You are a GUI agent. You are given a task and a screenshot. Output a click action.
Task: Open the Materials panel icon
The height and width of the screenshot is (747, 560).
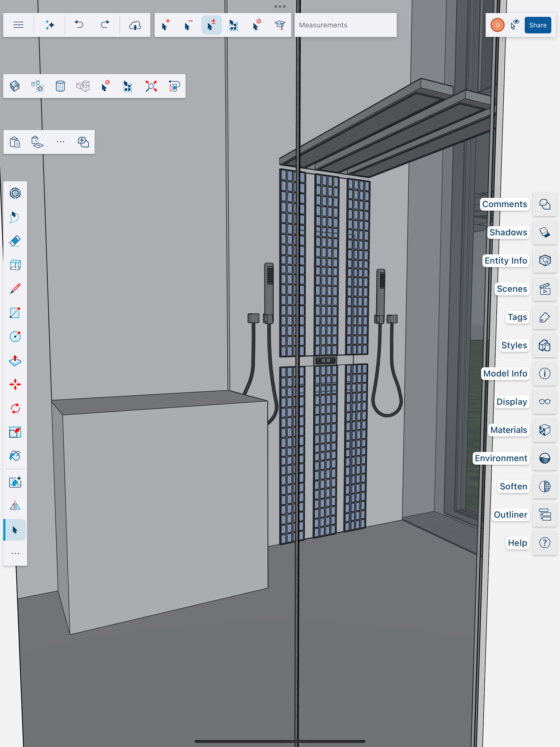(545, 430)
